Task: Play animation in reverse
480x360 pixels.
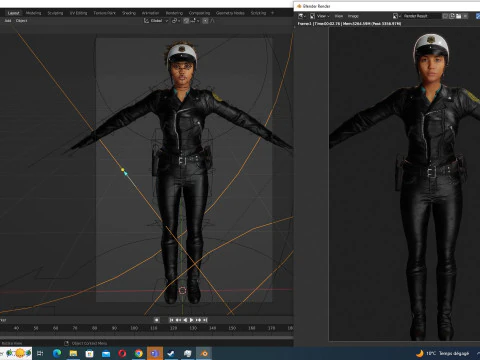Action: [x=185, y=320]
